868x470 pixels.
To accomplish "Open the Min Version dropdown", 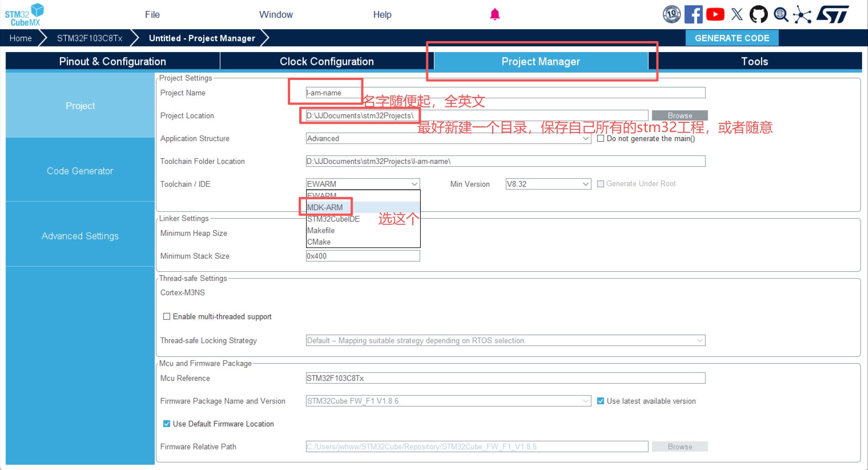I will 548,184.
